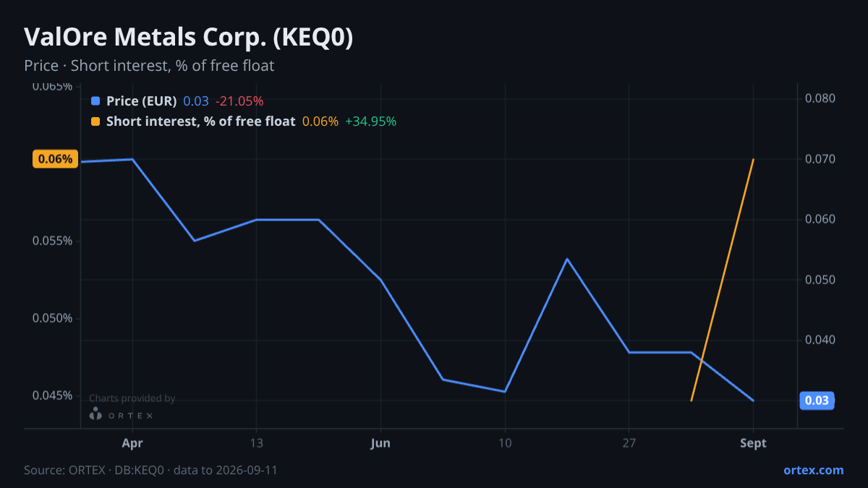Click the 0.050% left axis value
Screen dimensions: 868x488
tap(52, 318)
